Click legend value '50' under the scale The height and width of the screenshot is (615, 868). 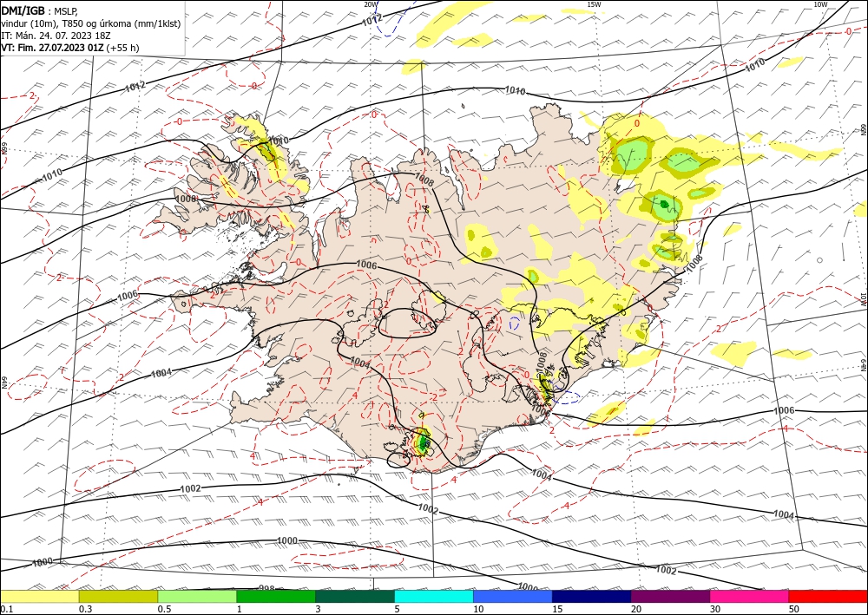click(x=794, y=609)
